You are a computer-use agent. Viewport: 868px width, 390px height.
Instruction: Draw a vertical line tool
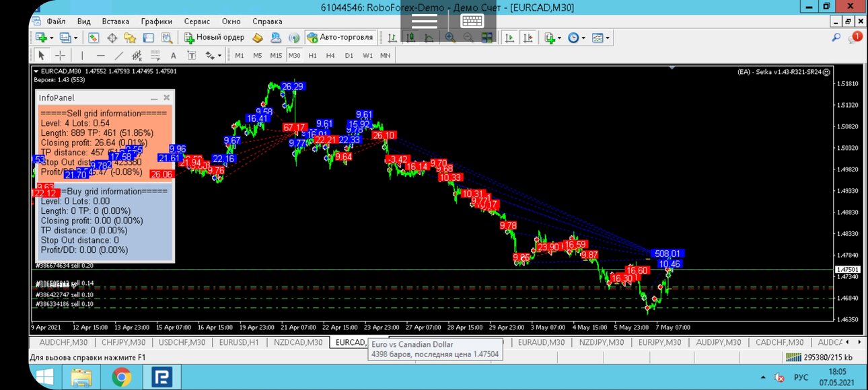[82, 55]
